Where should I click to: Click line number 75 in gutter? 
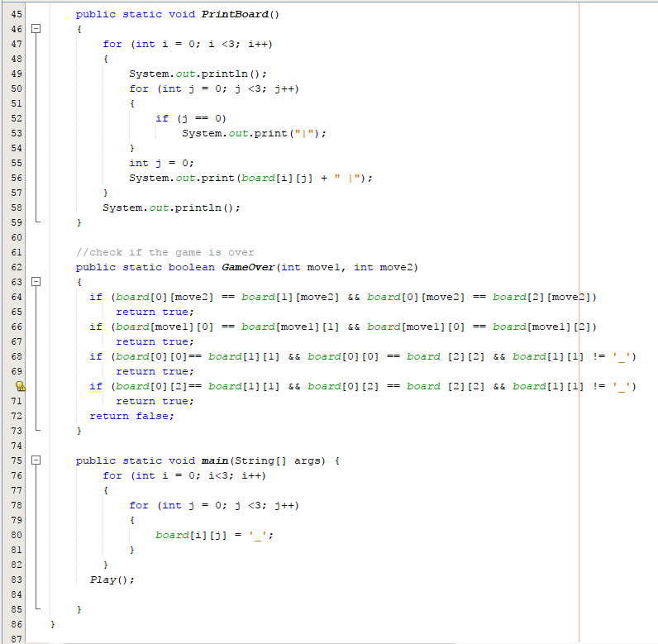click(17, 460)
